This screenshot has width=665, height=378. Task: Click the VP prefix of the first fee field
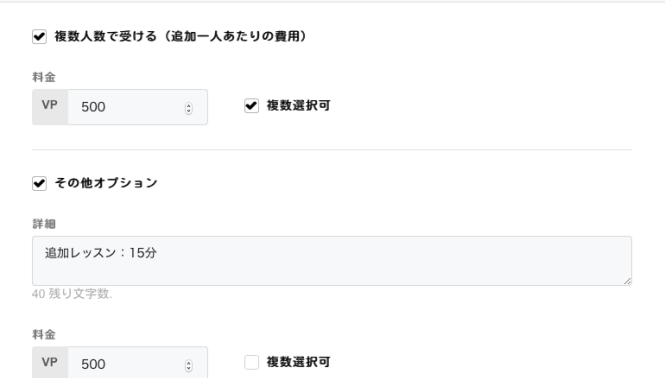(50, 107)
